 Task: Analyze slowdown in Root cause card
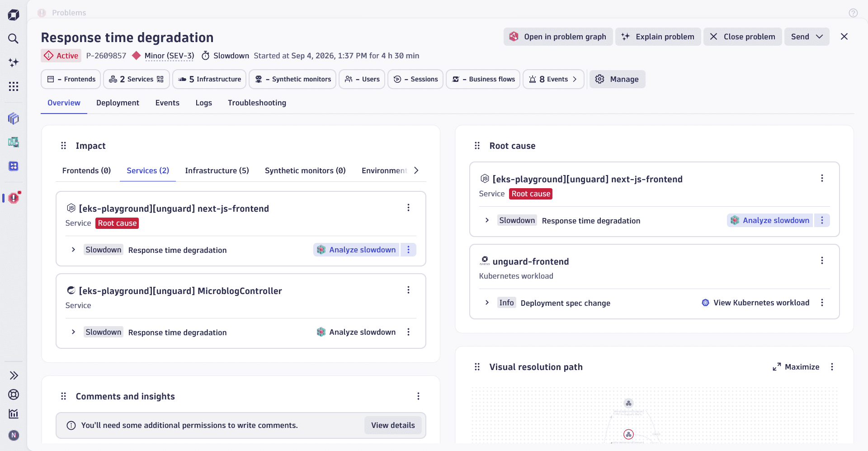[x=770, y=220]
